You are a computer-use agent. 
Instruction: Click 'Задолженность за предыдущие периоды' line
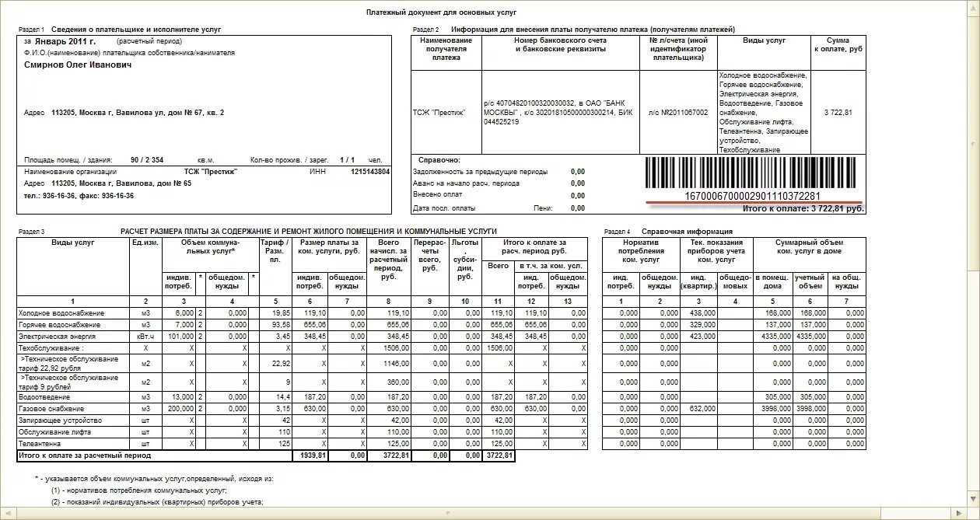(481, 172)
